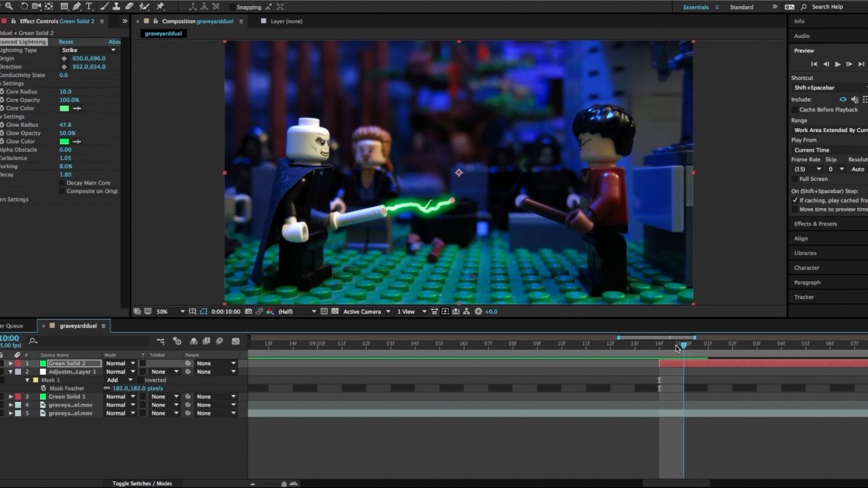Click the Glow Radius value 47.8
868x488 pixels.
pyautogui.click(x=65, y=125)
